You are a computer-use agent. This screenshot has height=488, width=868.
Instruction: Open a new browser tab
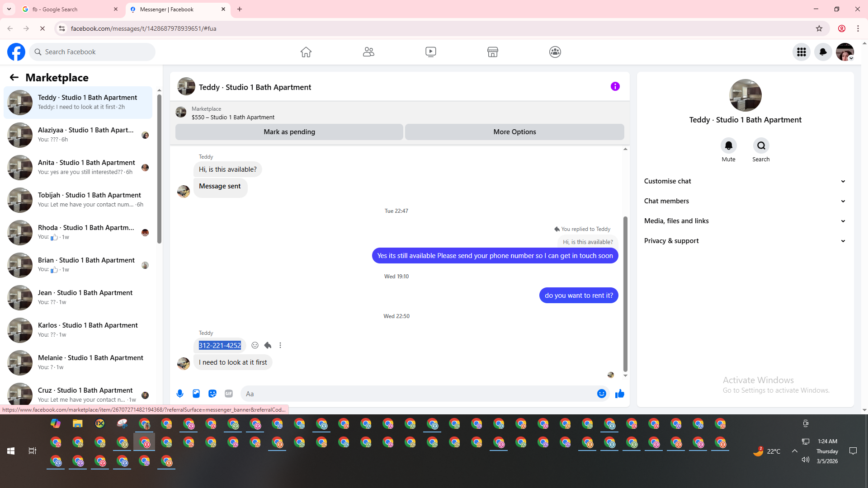240,9
